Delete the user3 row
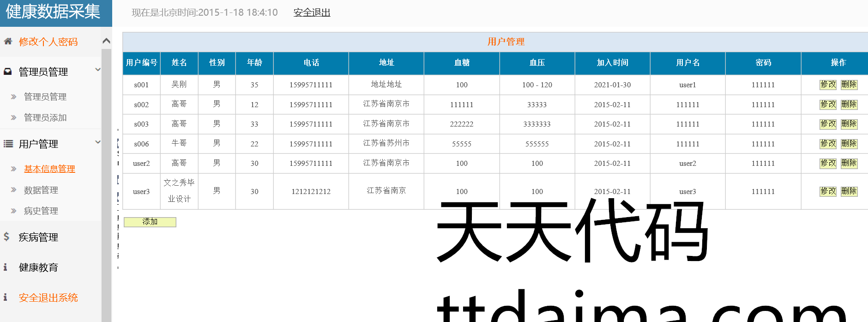The height and width of the screenshot is (322, 868). coord(849,191)
